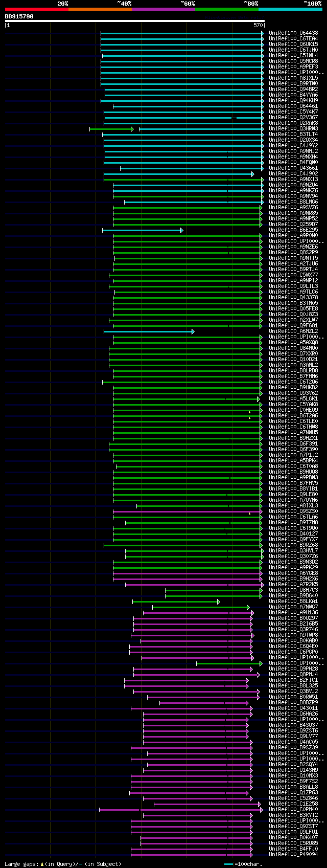This screenshot has height=868, width=327.
Task: Click the UniRef100_Q259D7 label
Action: (x=293, y=224)
